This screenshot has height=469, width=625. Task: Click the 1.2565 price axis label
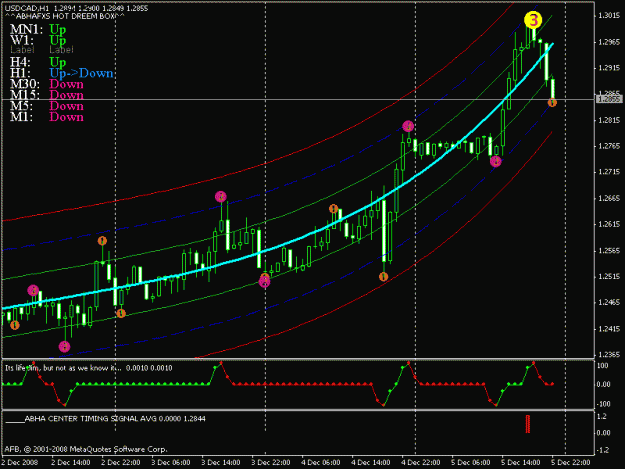[609, 251]
